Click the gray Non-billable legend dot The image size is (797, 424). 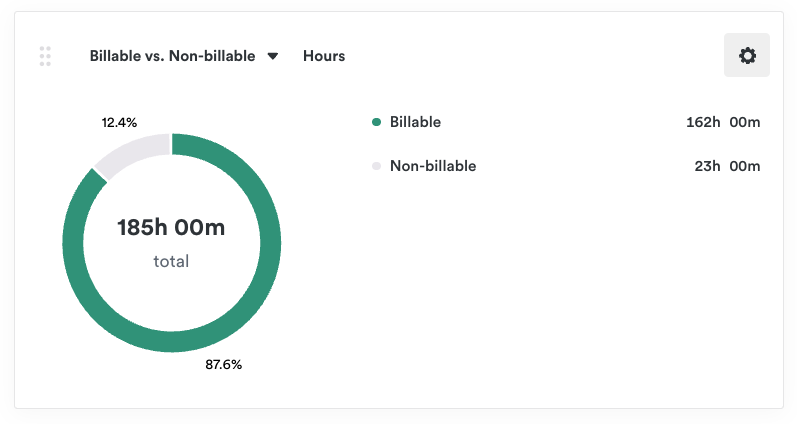point(376,166)
